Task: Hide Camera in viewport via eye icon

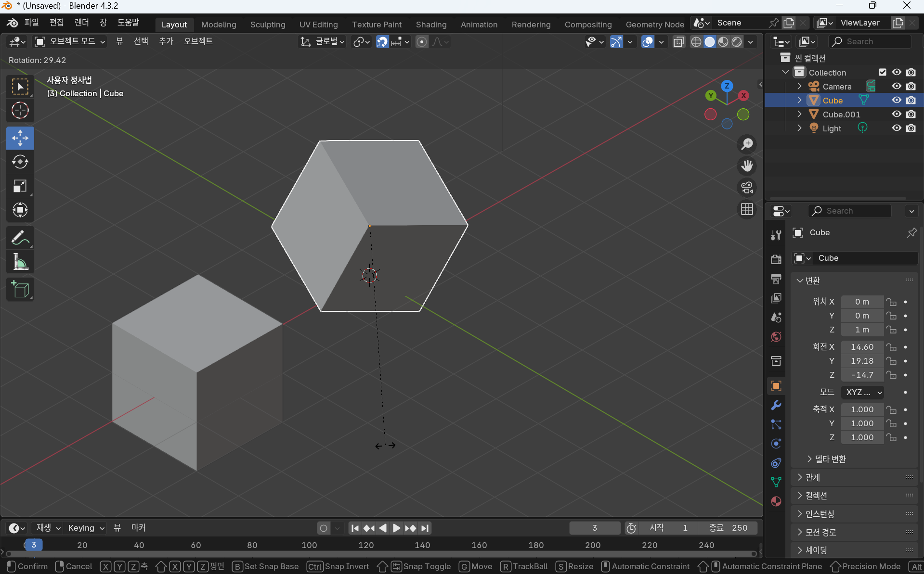Action: tap(897, 86)
